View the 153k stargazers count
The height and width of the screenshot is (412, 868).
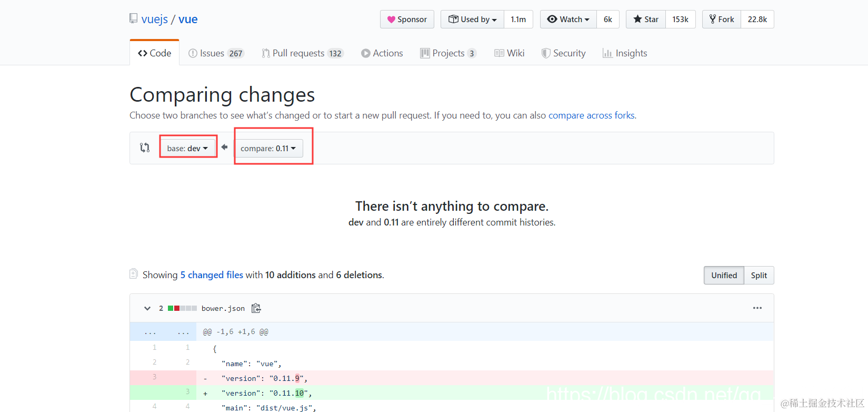click(x=681, y=19)
